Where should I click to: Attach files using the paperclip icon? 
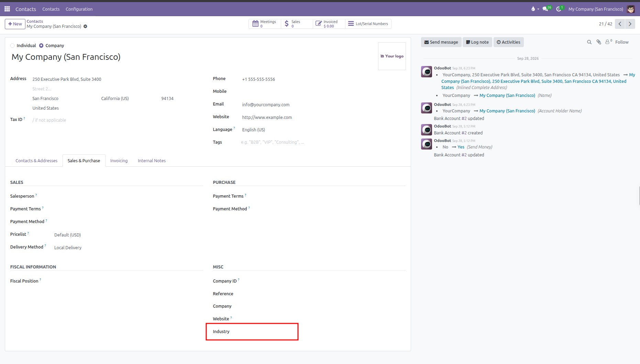[x=599, y=42]
